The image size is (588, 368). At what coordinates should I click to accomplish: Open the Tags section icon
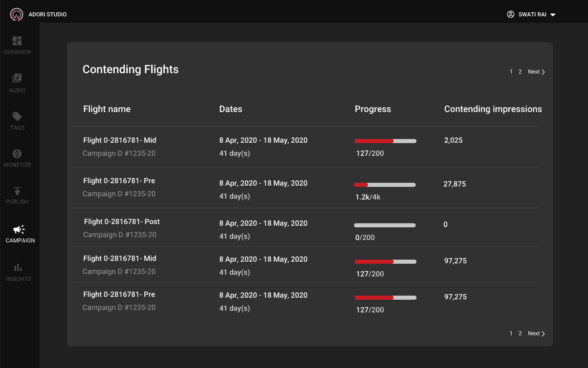(17, 117)
